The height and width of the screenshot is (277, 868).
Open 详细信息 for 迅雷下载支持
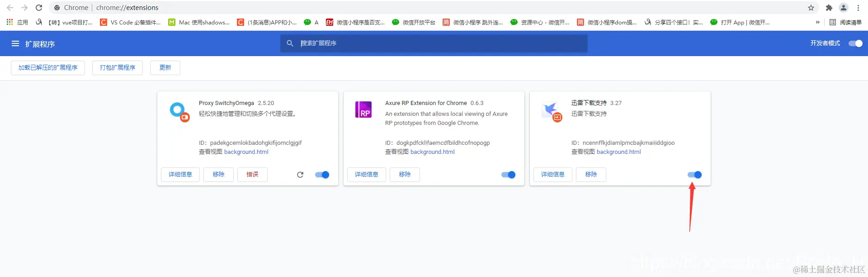[553, 175]
